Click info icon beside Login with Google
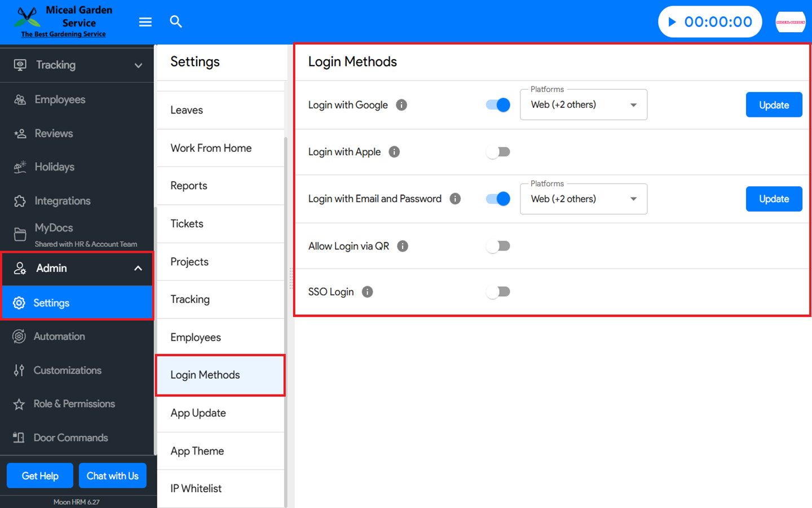This screenshot has height=508, width=812. (401, 105)
